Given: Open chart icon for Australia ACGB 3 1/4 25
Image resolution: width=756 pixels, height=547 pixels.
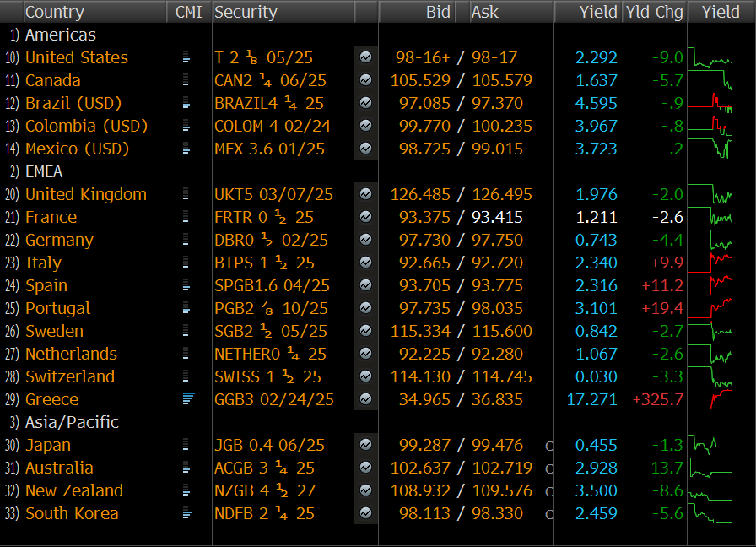Looking at the screenshot, I should [x=366, y=468].
